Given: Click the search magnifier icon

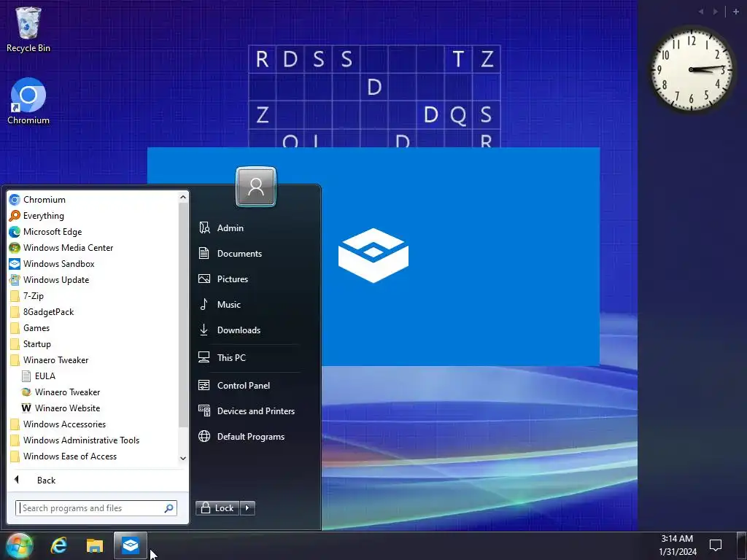Looking at the screenshot, I should pos(169,508).
